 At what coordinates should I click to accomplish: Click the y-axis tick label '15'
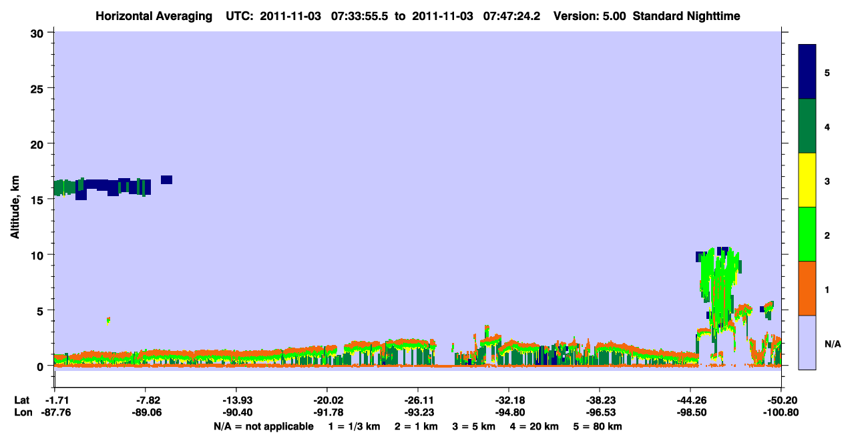pyautogui.click(x=38, y=199)
